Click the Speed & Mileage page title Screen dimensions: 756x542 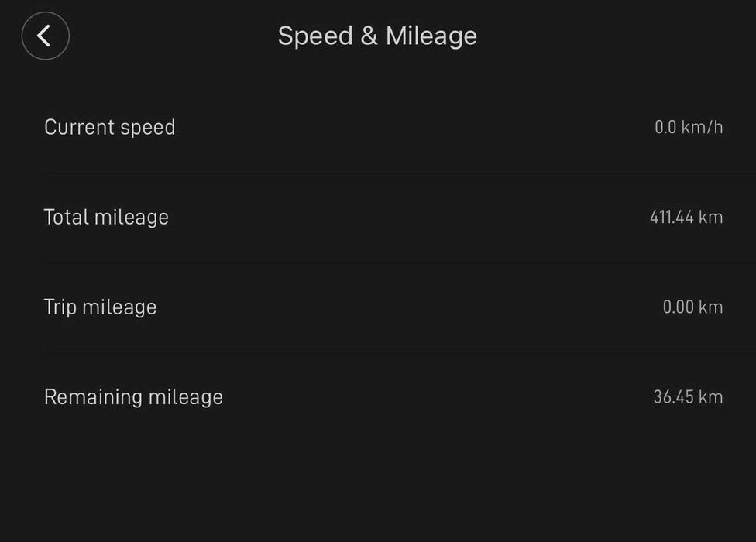point(377,36)
